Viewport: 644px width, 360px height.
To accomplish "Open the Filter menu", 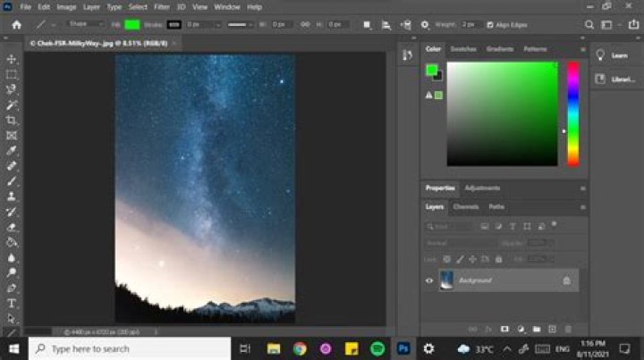I will [x=161, y=7].
